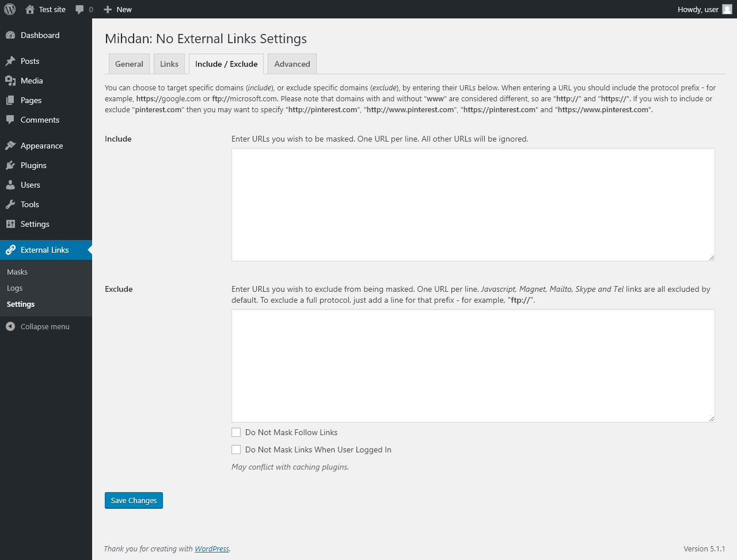
Task: Follow the WordPress footer link
Action: (x=212, y=548)
